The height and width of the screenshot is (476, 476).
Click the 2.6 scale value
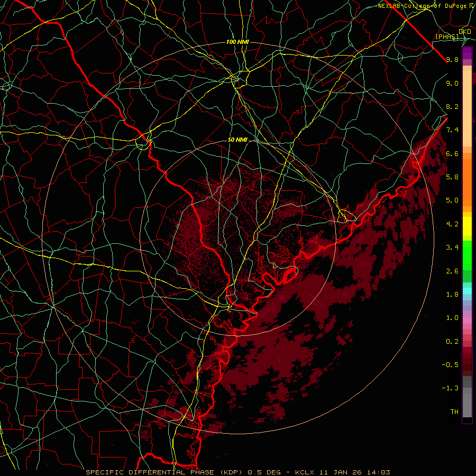[452, 271]
